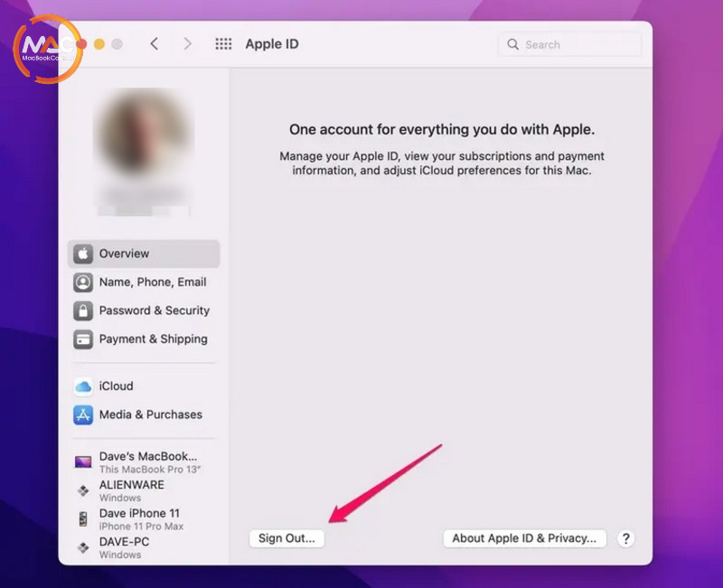Click the Dave iPhone 11 device icon

[83, 519]
